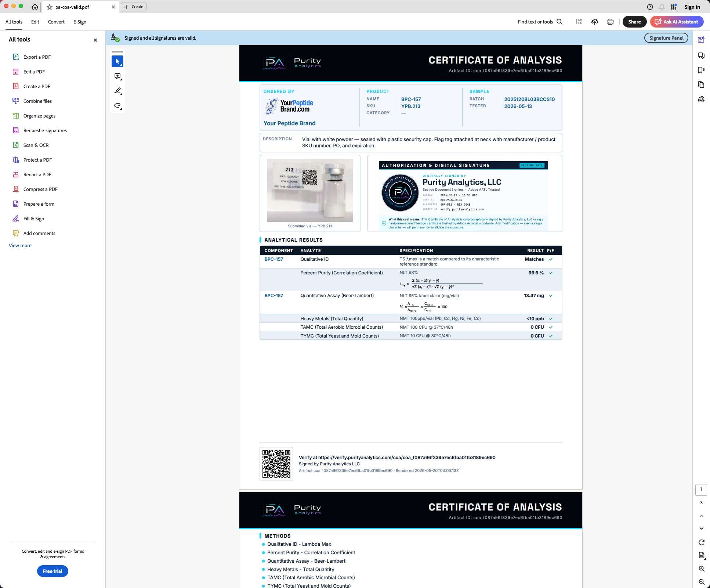Open Scan & OCR tool
The height and width of the screenshot is (588, 710).
point(36,145)
